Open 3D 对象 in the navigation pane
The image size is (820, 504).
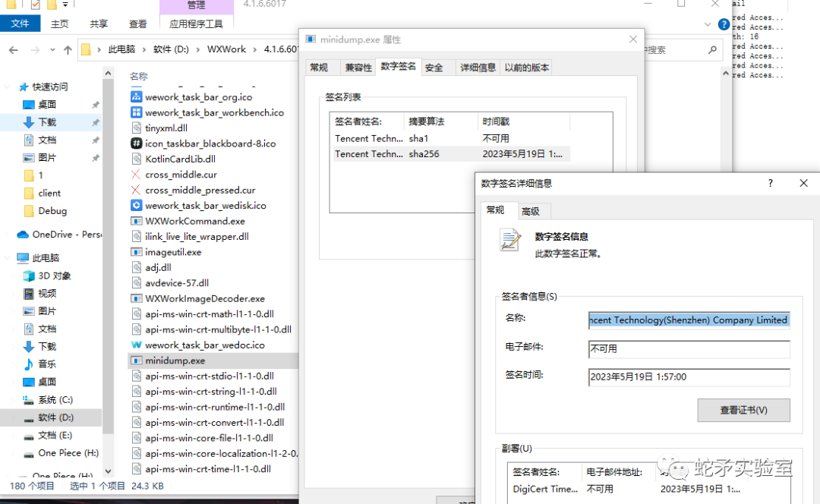(55, 276)
